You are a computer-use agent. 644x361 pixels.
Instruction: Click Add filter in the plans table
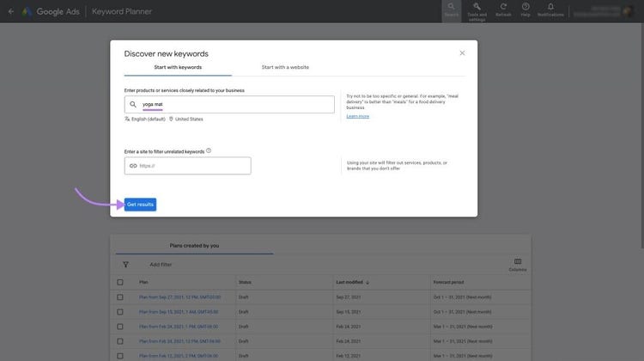pos(161,265)
